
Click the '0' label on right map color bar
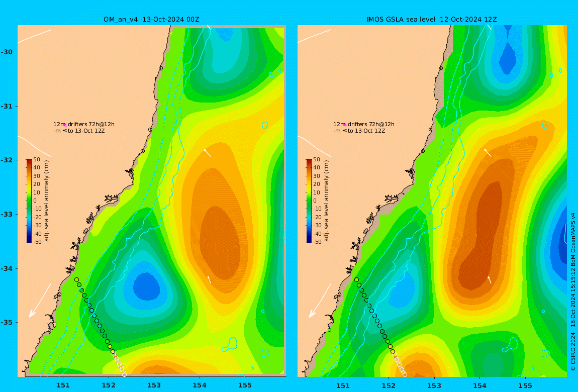pyautogui.click(x=315, y=201)
